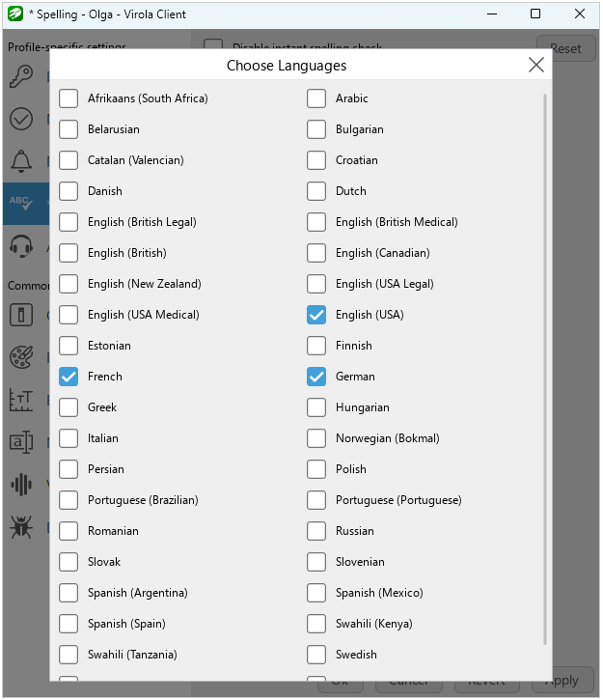Click the Portuguese (Portuguese) label
Screen dimensions: 603x700
[x=398, y=500]
